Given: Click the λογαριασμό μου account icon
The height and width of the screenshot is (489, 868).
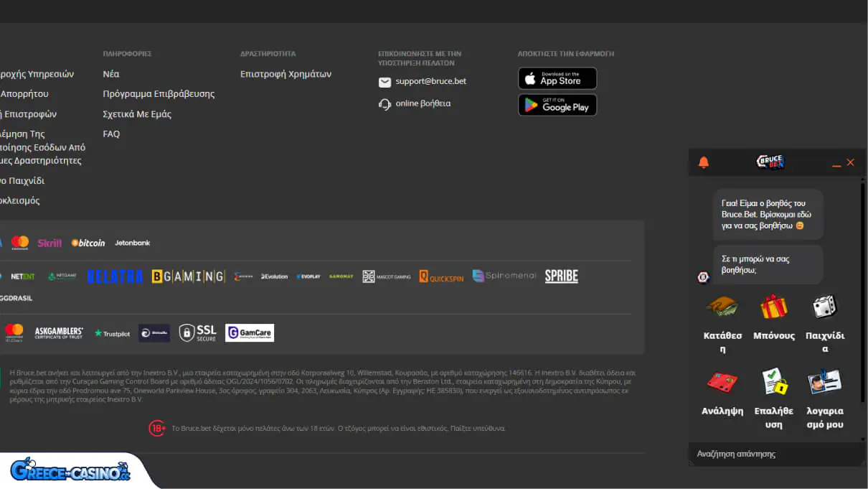Looking at the screenshot, I should 824,383.
